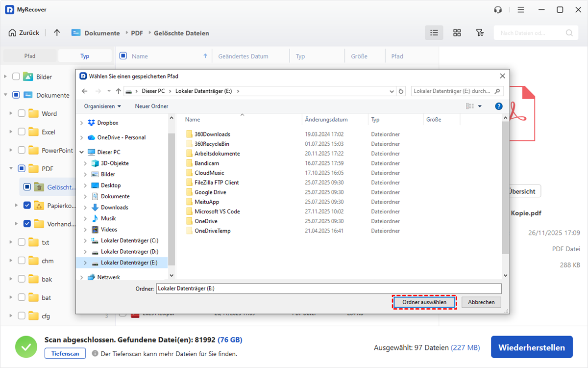Navigate back in the folder dialog
Image resolution: width=588 pixels, height=368 pixels.
(x=85, y=91)
